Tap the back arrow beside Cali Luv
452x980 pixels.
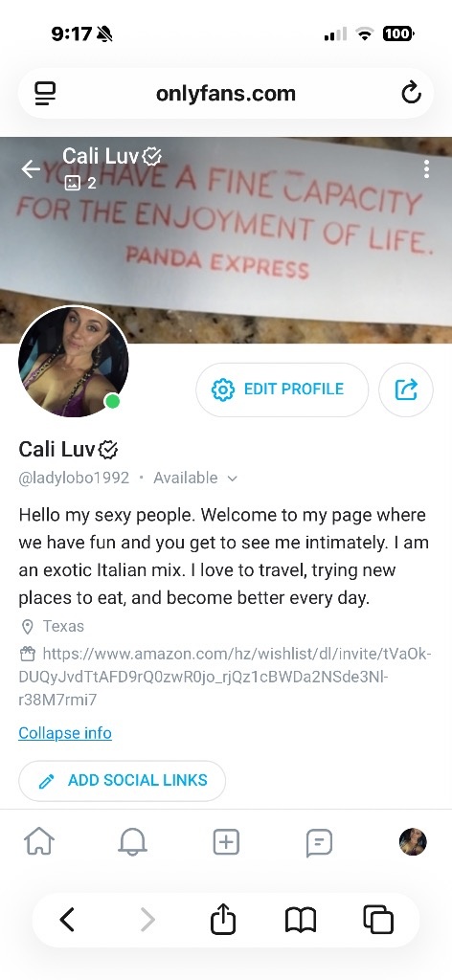tap(31, 168)
